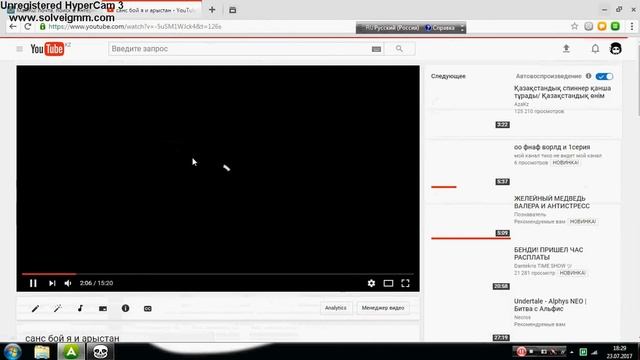Click the video progress bar

[x=218, y=274]
